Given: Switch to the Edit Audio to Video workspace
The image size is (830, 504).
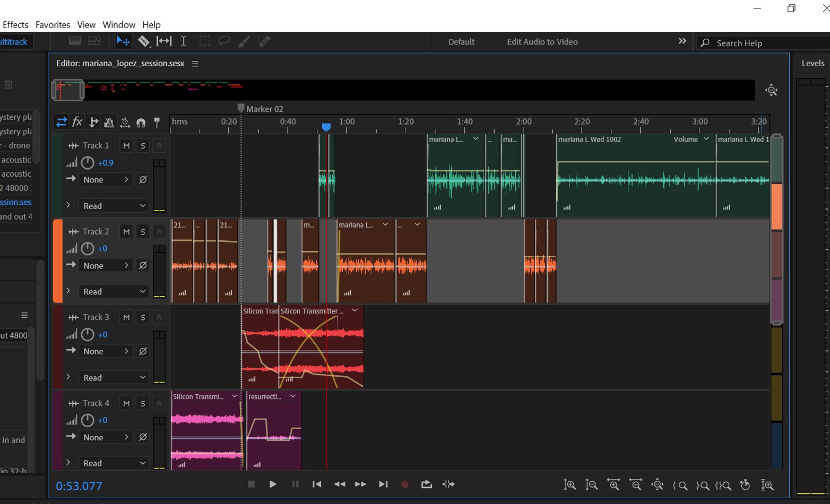Looking at the screenshot, I should [542, 41].
